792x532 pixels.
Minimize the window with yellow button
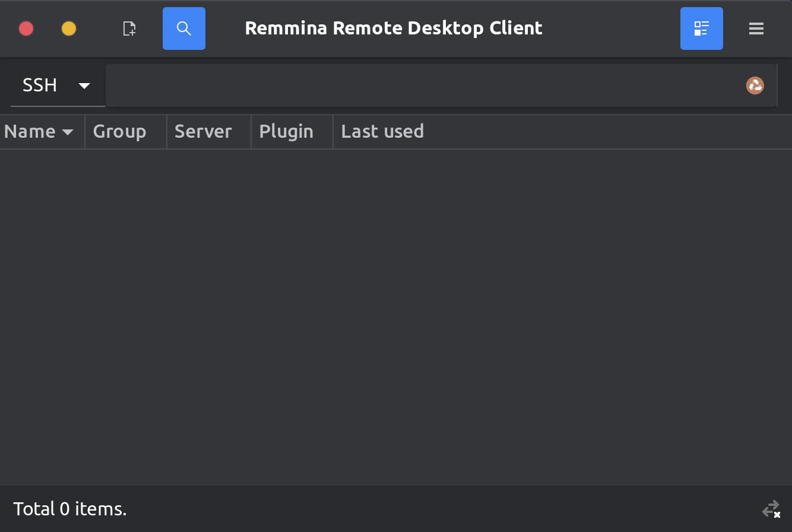point(69,28)
